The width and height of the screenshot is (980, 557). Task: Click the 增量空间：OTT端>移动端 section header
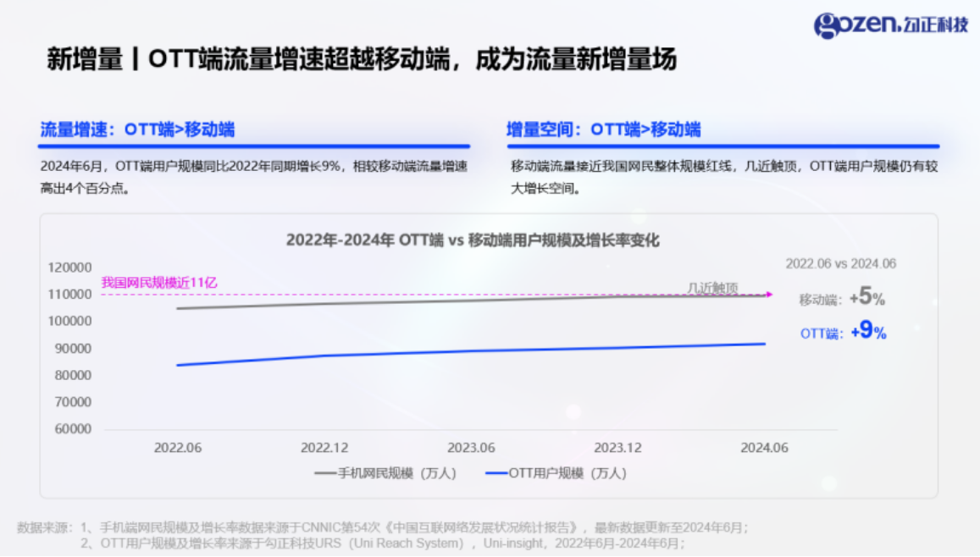point(603,130)
